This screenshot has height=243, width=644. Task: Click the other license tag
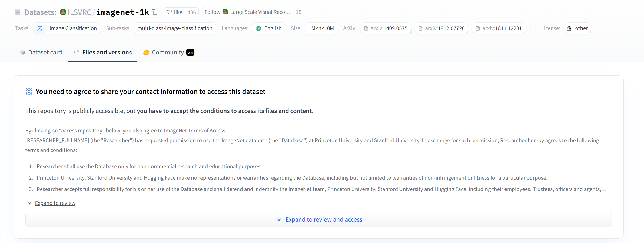click(x=578, y=28)
